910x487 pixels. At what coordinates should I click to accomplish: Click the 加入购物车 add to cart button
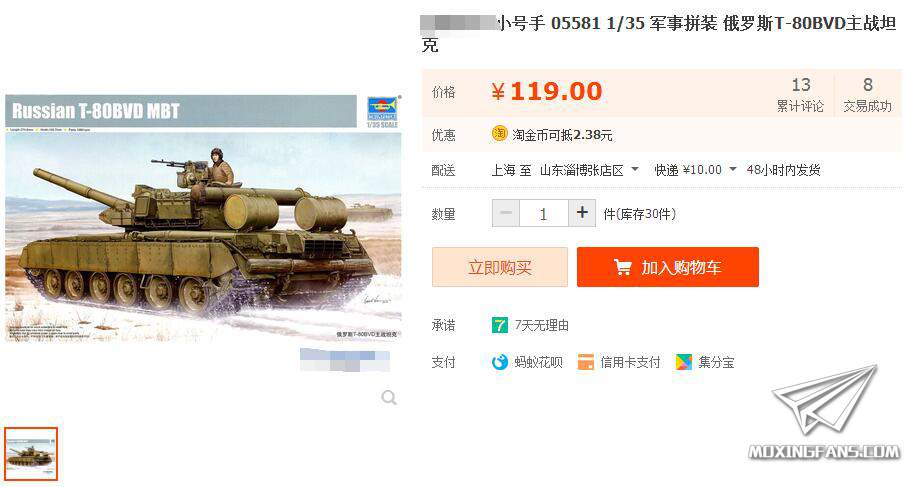667,267
